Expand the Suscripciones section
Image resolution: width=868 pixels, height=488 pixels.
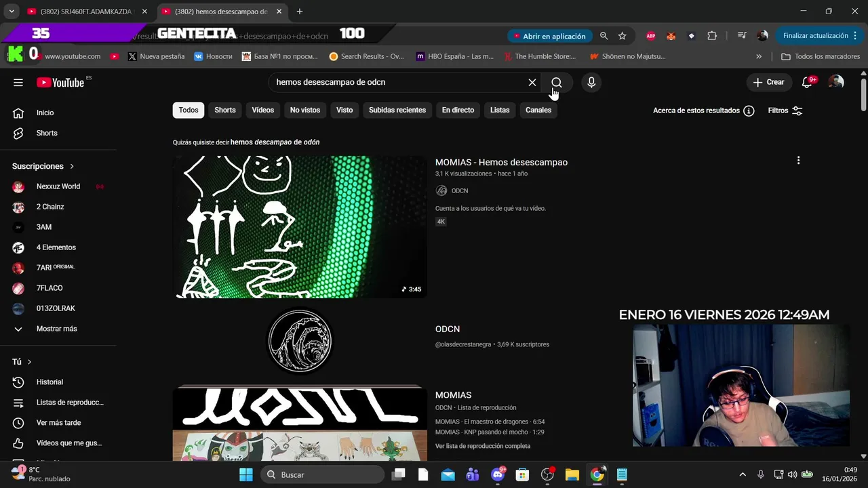[x=43, y=166]
